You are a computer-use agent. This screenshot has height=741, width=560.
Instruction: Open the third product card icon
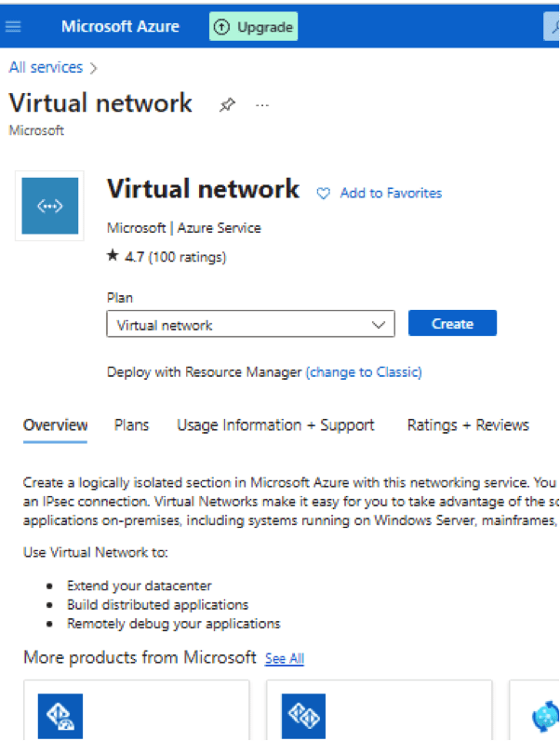point(545,717)
